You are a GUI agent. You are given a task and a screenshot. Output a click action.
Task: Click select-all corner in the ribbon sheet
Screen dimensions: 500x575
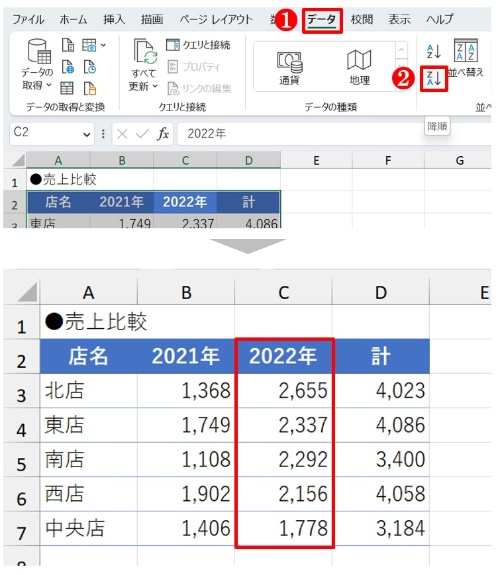pyautogui.click(x=18, y=161)
